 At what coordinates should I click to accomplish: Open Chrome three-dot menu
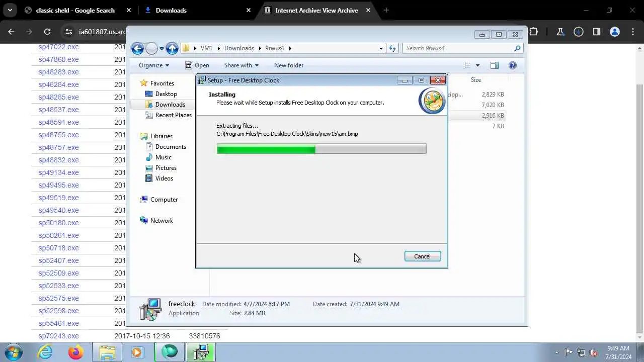[632, 32]
